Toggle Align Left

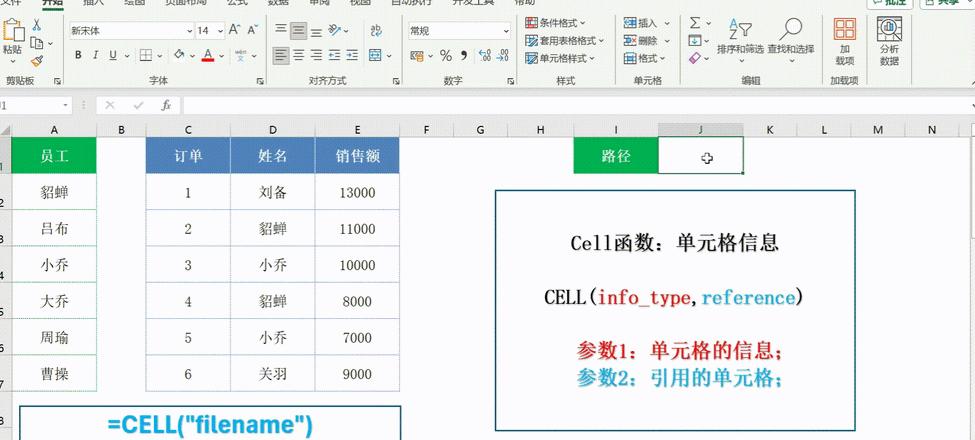coord(281,55)
